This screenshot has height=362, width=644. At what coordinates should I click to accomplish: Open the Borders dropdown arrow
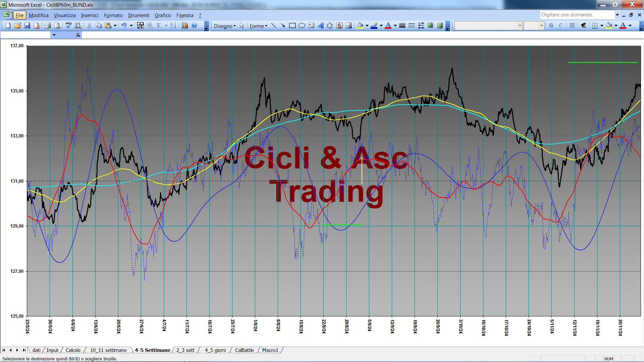click(x=602, y=25)
